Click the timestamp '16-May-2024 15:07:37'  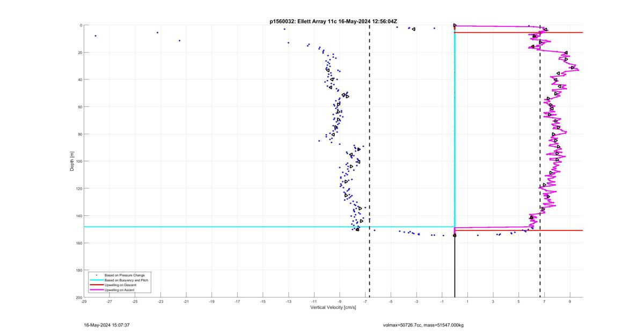click(107, 325)
